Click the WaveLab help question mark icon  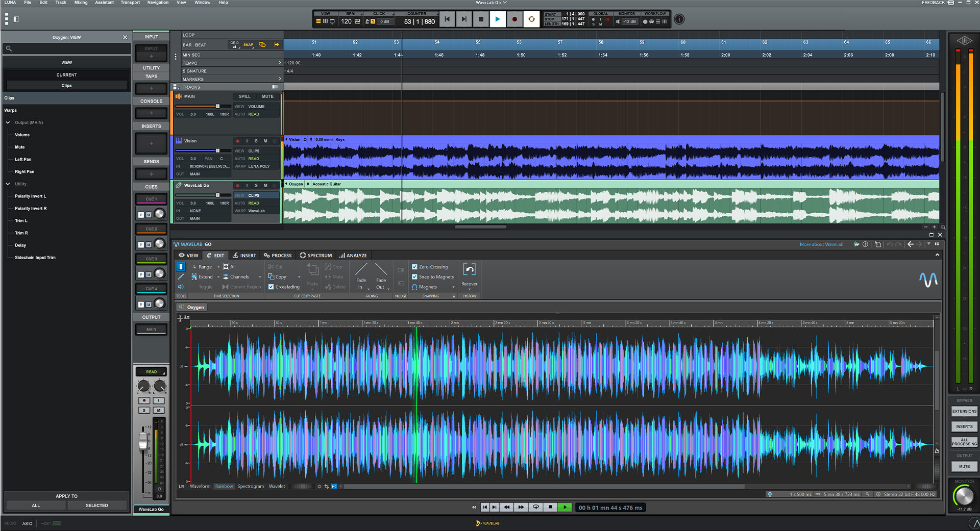click(865, 244)
